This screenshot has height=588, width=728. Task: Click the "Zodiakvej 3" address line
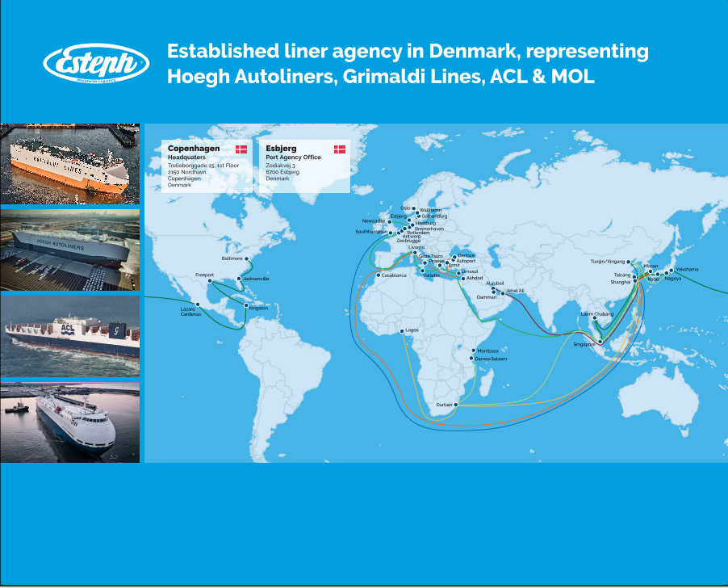point(280,166)
